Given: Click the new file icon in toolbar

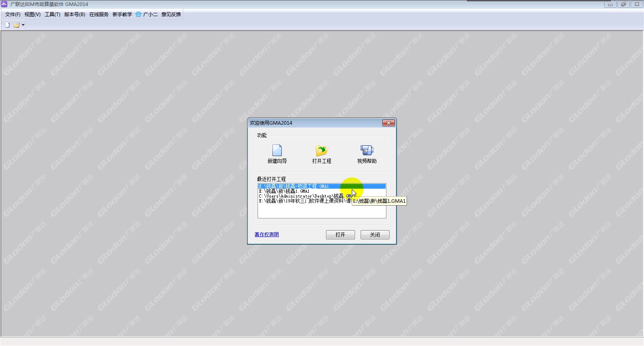Looking at the screenshot, I should tap(7, 25).
